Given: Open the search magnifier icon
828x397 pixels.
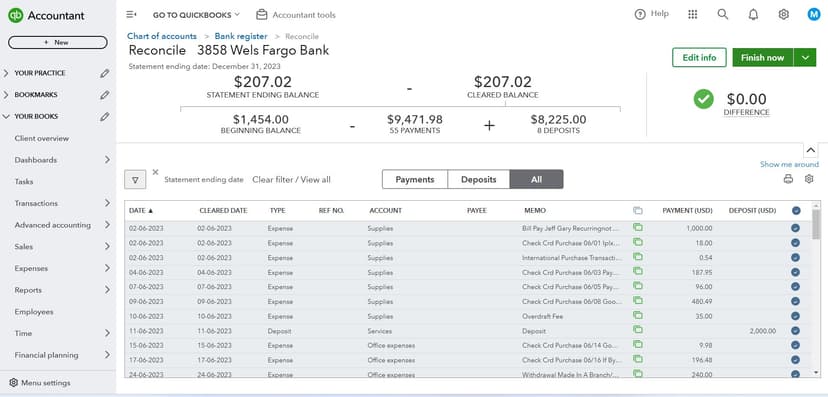Looking at the screenshot, I should click(x=722, y=14).
